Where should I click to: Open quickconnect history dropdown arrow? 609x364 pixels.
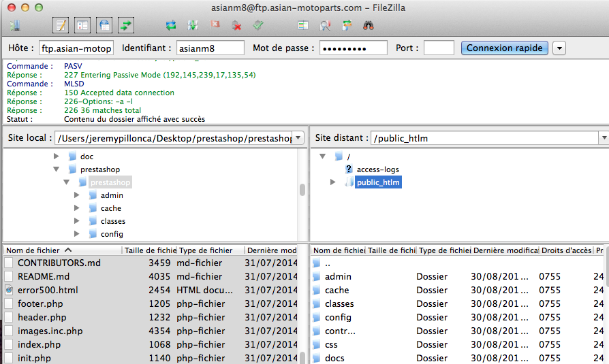pyautogui.click(x=559, y=48)
